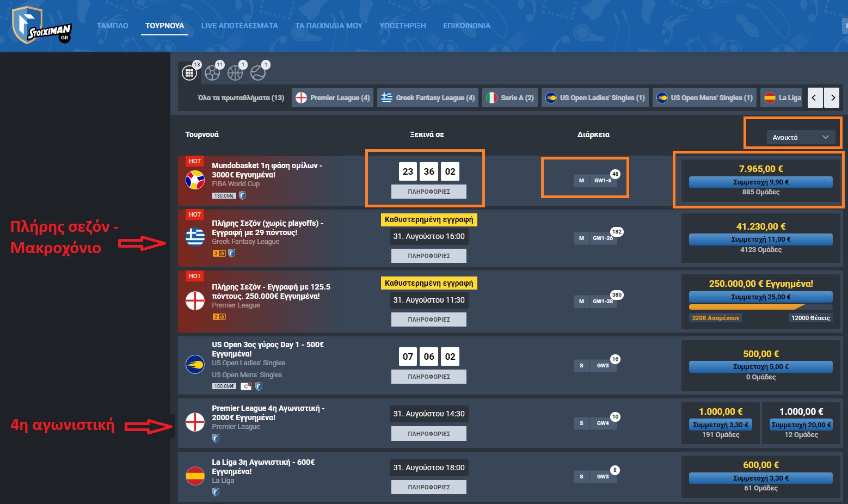Click the Greek flag tournament icon
848x504 pixels.
[x=195, y=237]
